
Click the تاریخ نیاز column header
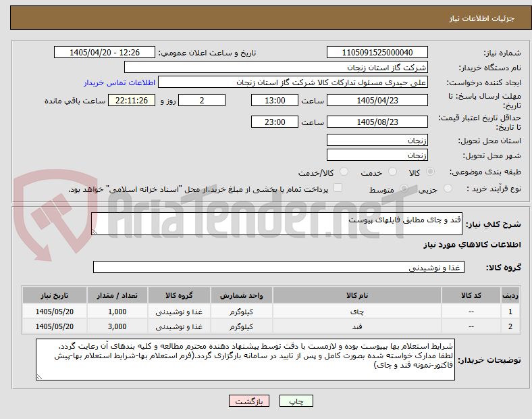coord(54,295)
